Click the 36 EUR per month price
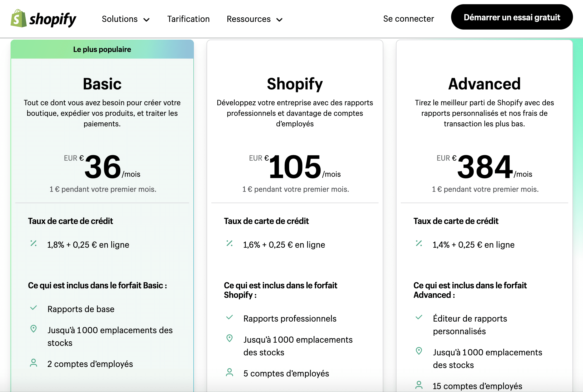This screenshot has width=583, height=392. [x=102, y=166]
